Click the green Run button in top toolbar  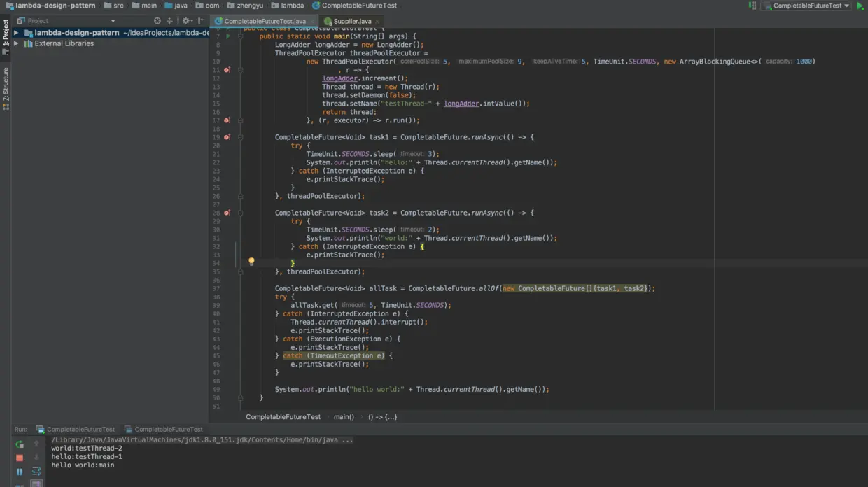[860, 6]
